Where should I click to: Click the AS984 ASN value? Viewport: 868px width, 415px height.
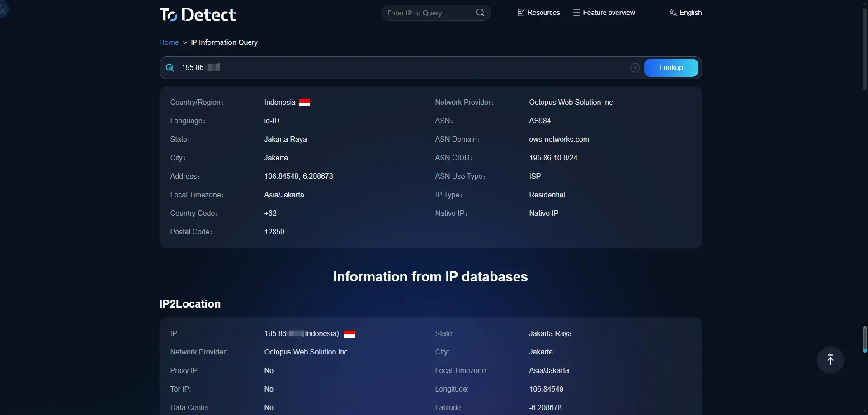[539, 121]
